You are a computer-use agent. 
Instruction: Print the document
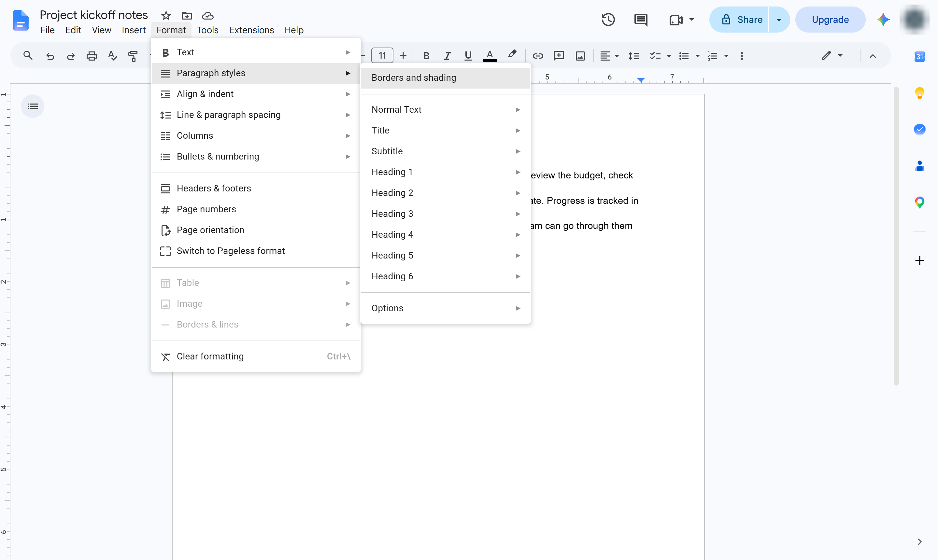click(92, 56)
